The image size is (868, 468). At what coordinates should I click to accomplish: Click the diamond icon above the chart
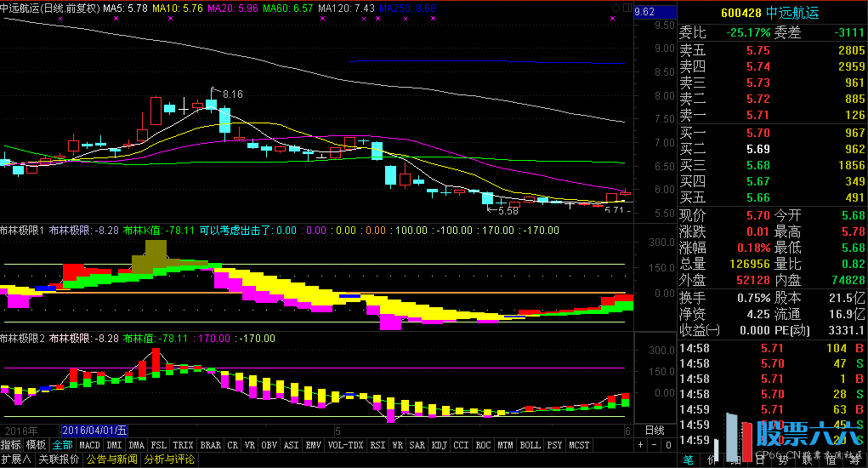[x=616, y=6]
